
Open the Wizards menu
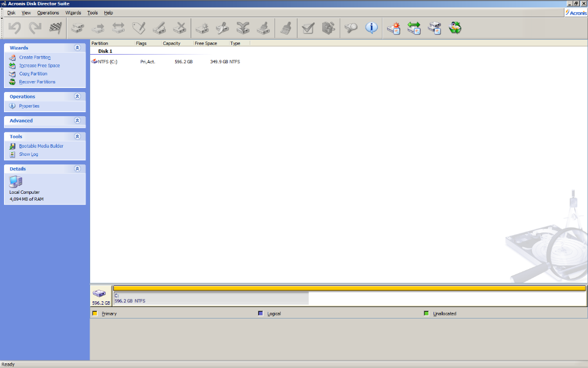coord(73,13)
